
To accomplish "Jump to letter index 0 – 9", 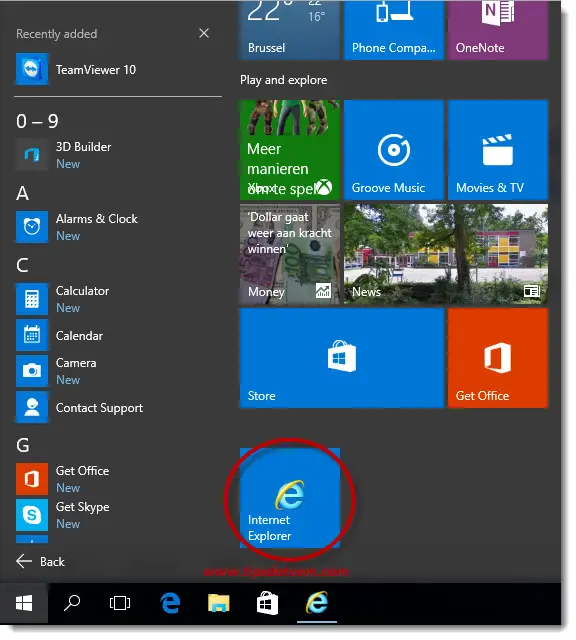I will [37, 121].
